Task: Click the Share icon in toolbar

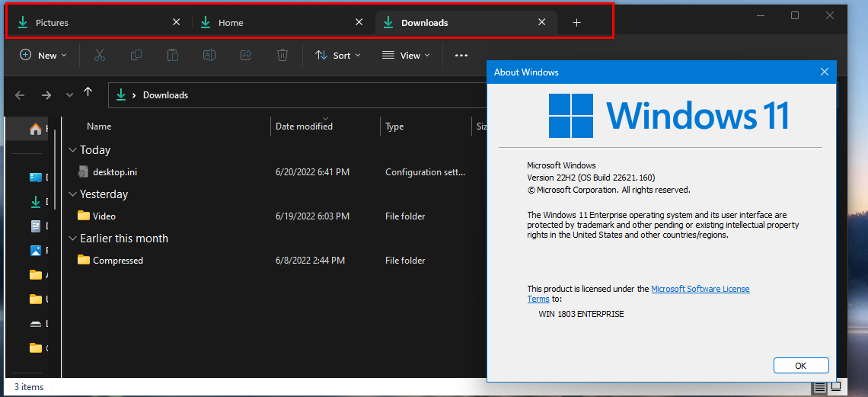Action: pos(246,56)
